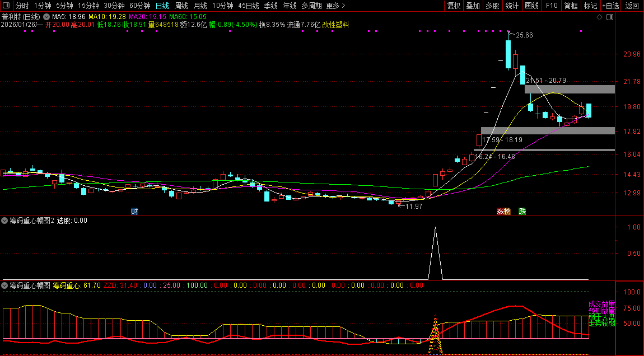Image resolution: width=644 pixels, height=356 pixels.
Task: Click the diamond icon above the chart
Action: [599, 17]
